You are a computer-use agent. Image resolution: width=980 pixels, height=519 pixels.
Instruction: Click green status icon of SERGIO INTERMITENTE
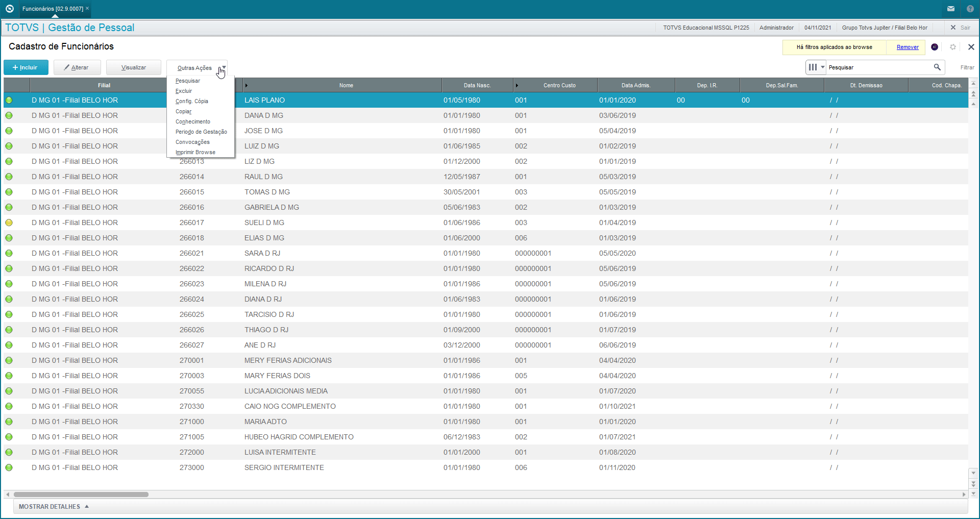[9, 467]
